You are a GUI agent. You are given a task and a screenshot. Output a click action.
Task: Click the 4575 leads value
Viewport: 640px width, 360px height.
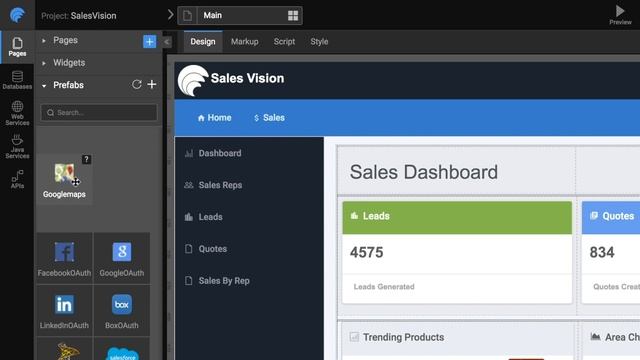pyautogui.click(x=367, y=252)
